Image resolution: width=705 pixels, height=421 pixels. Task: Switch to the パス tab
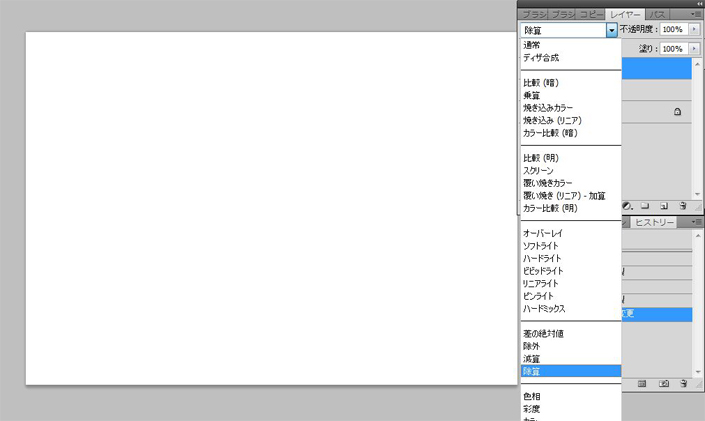657,14
